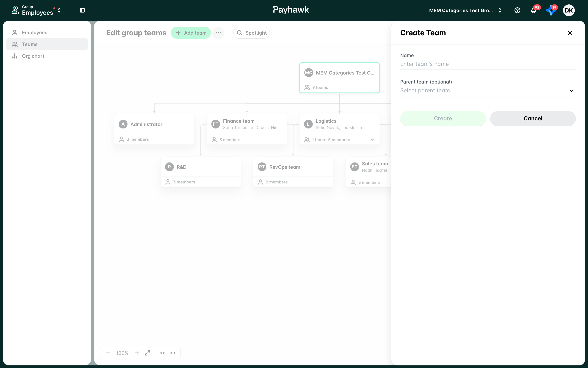Click '3 members' under R&D
Viewport: 588px width, 368px height.
pyautogui.click(x=184, y=182)
